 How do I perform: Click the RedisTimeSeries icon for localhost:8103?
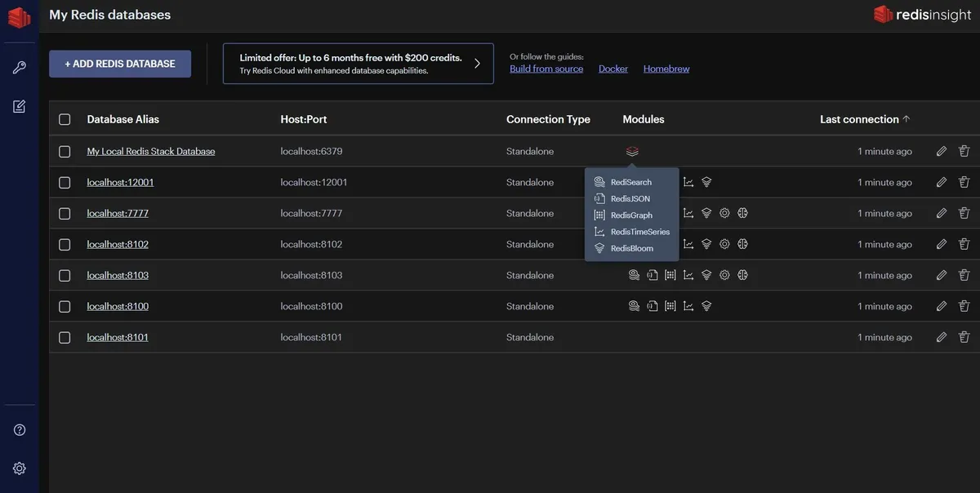[x=688, y=273]
